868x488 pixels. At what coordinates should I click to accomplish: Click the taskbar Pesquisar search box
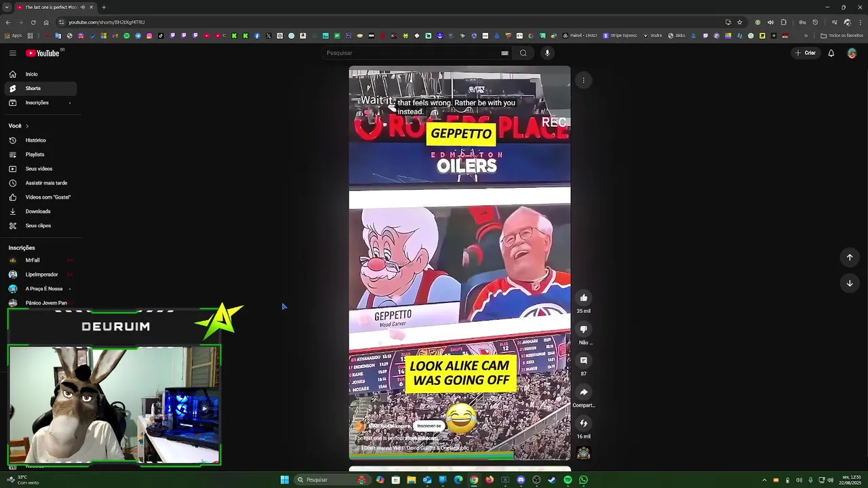332,480
